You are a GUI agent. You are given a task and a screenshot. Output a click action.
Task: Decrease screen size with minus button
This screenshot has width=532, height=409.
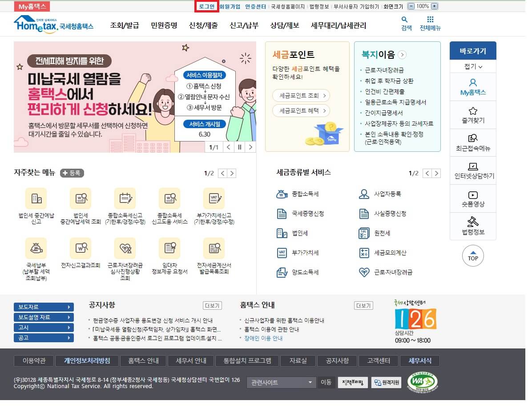coord(411,6)
